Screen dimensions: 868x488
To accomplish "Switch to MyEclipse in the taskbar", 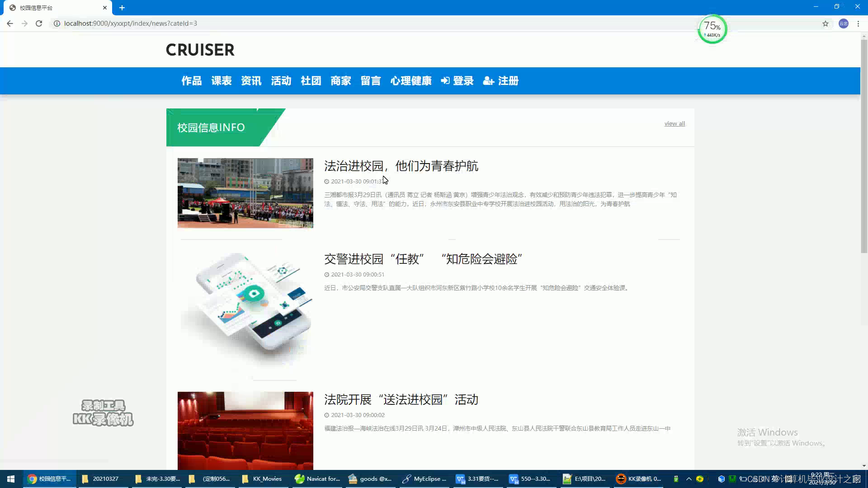I will tap(425, 479).
